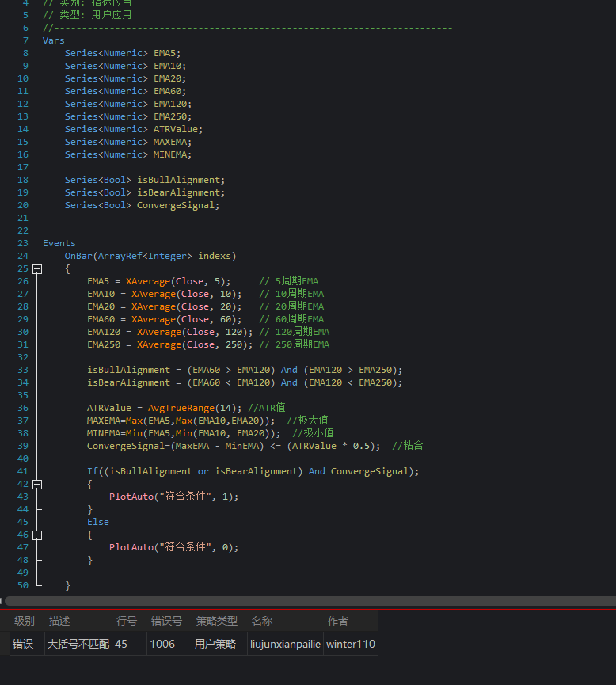Screen dimensions: 616x685
Task: Click PlotAuto call on line 47
Action: pos(131,547)
